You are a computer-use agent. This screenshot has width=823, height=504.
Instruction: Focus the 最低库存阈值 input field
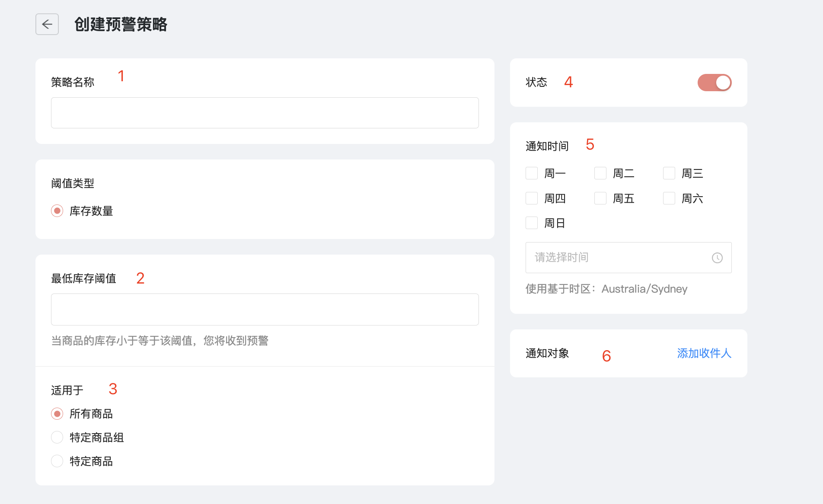pyautogui.click(x=265, y=309)
